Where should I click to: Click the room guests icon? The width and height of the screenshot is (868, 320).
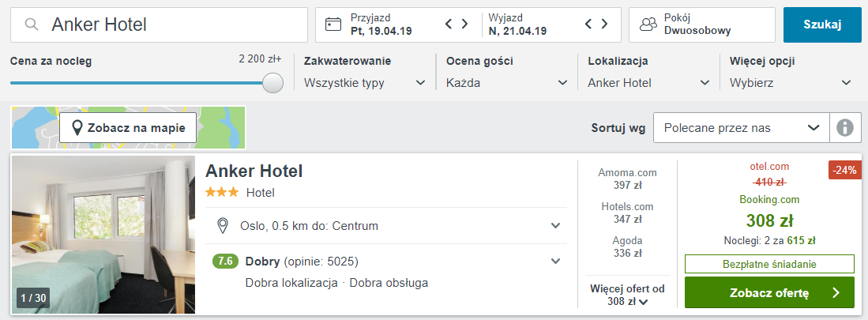[x=648, y=24]
